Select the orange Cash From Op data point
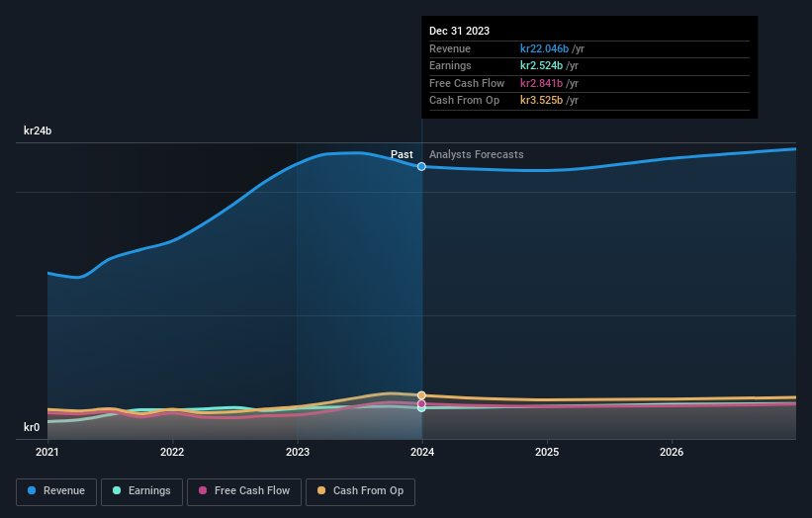The height and width of the screenshot is (518, 812). (421, 395)
